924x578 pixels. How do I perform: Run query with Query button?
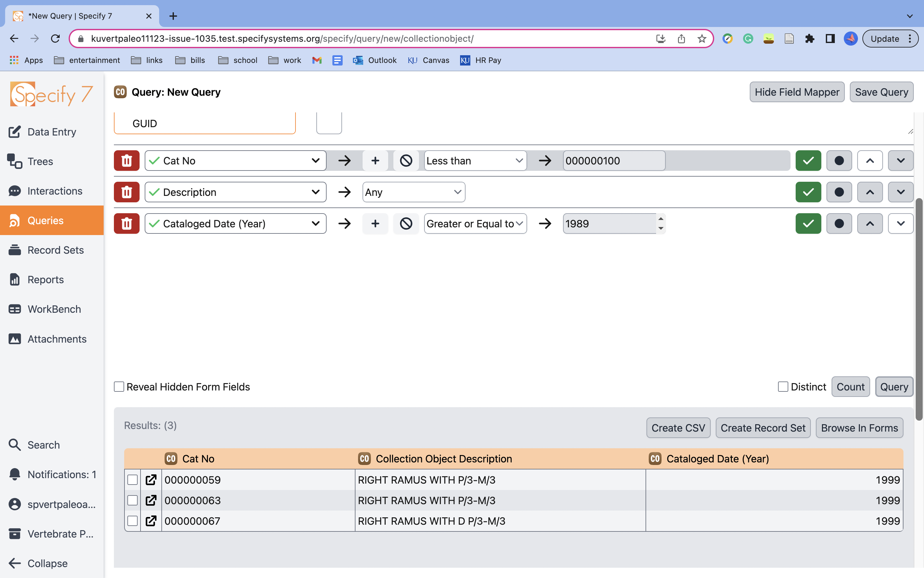[894, 387]
